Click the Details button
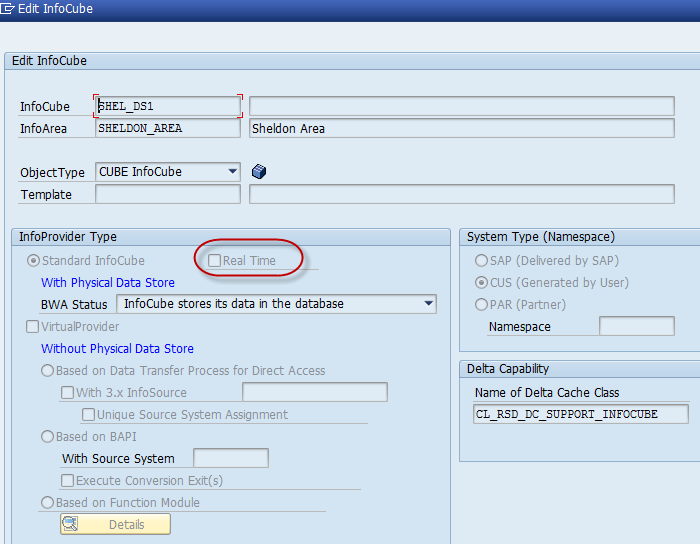 (x=116, y=524)
